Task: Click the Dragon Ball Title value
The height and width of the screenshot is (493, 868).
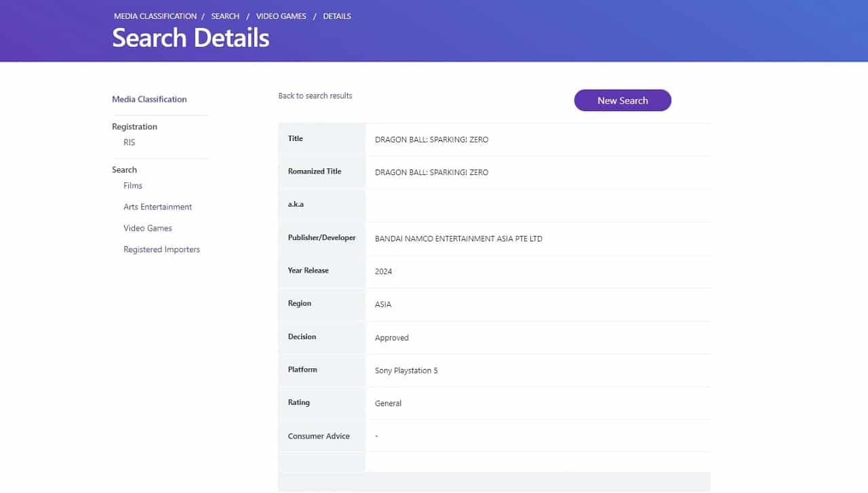Action: [x=431, y=140]
